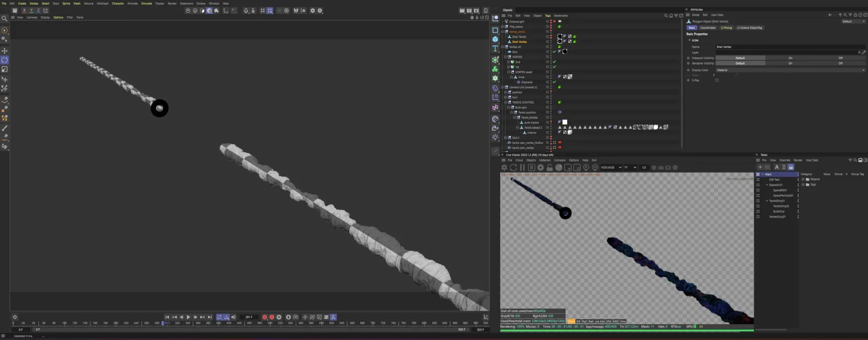Collapse the SpaceAll01 take group

click(767, 185)
